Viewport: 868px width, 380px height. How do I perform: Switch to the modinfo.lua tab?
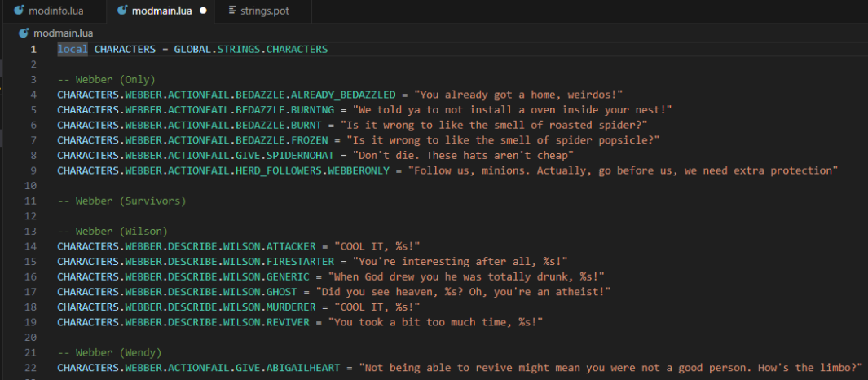54,11
